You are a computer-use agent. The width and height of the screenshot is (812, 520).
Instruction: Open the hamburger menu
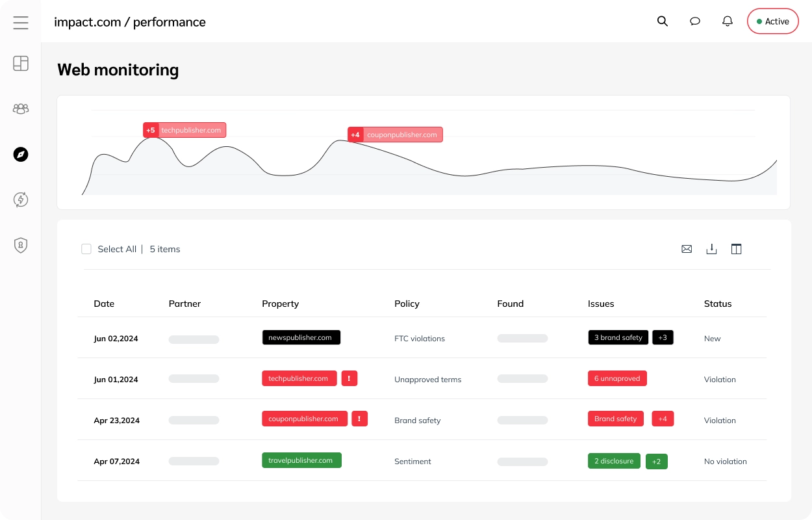tap(21, 23)
